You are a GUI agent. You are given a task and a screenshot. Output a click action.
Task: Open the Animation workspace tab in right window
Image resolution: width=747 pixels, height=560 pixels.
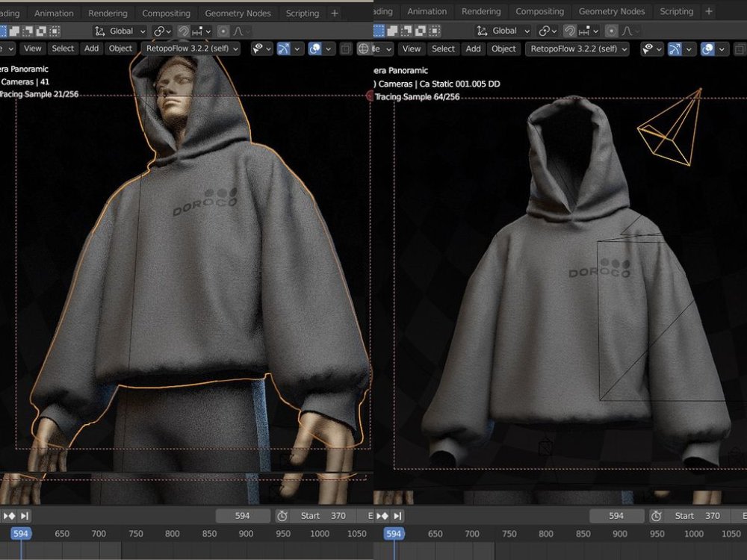427,11
